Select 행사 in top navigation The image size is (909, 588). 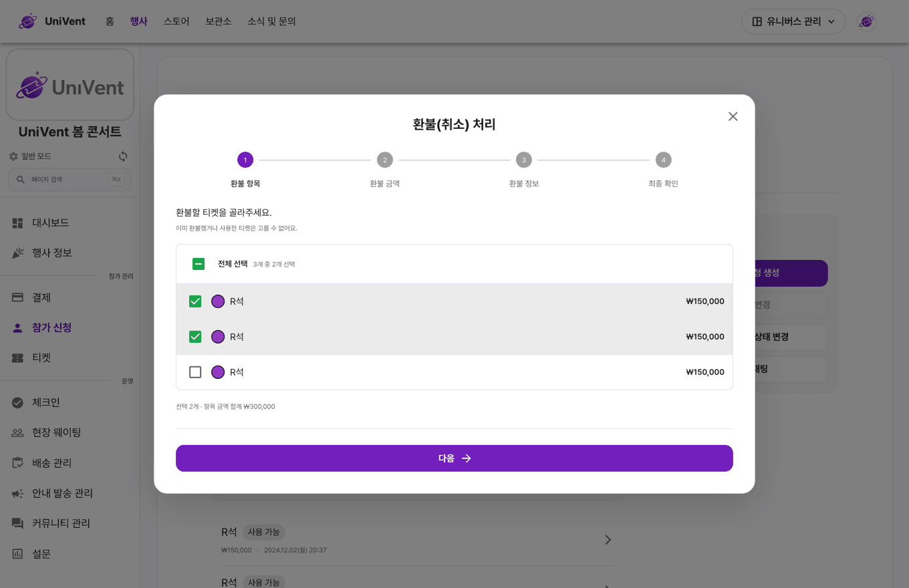(x=138, y=21)
